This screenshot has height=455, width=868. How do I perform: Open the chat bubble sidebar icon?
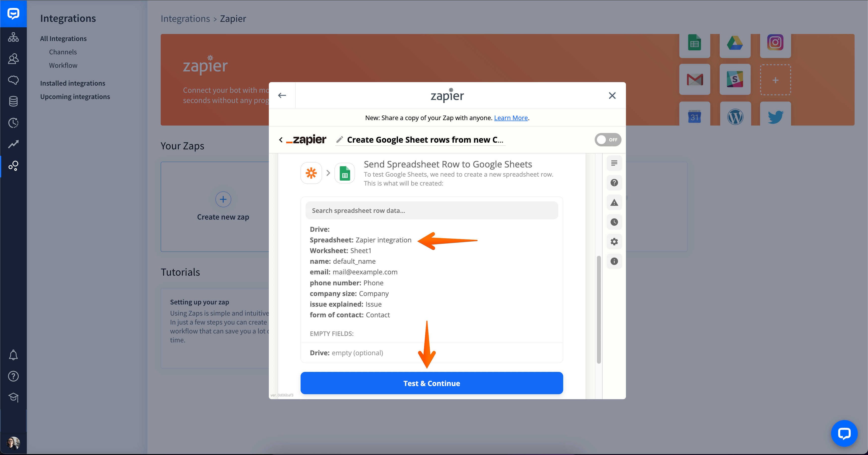(13, 80)
